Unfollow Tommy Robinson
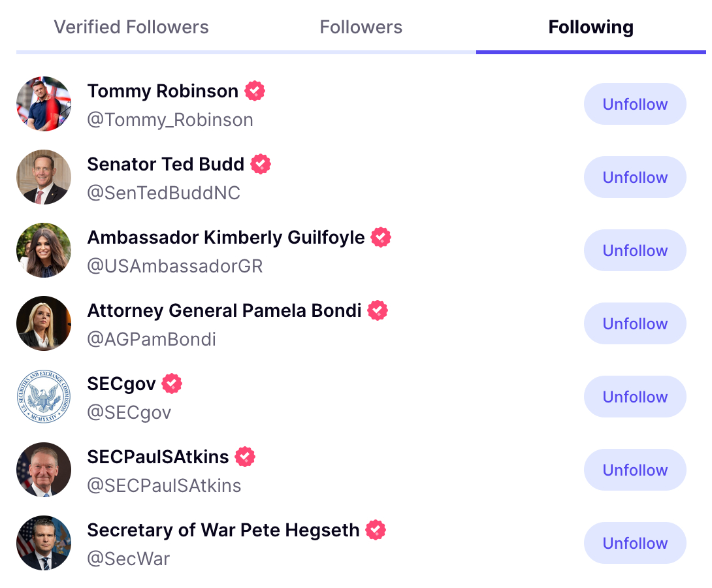712x588 pixels. click(635, 104)
